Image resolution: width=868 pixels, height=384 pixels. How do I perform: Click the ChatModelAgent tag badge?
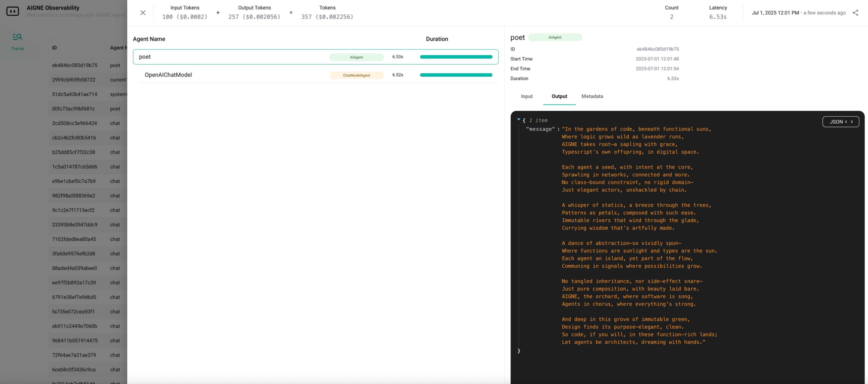pos(356,75)
